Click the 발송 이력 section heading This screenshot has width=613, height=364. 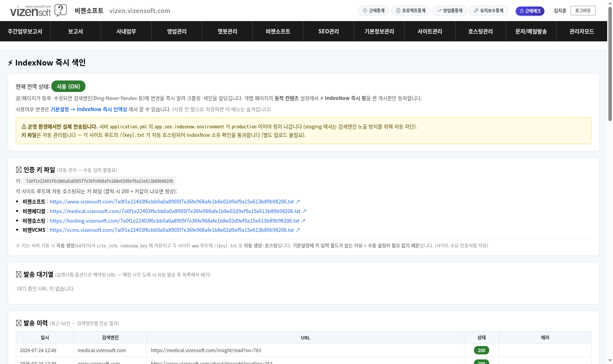32,323
